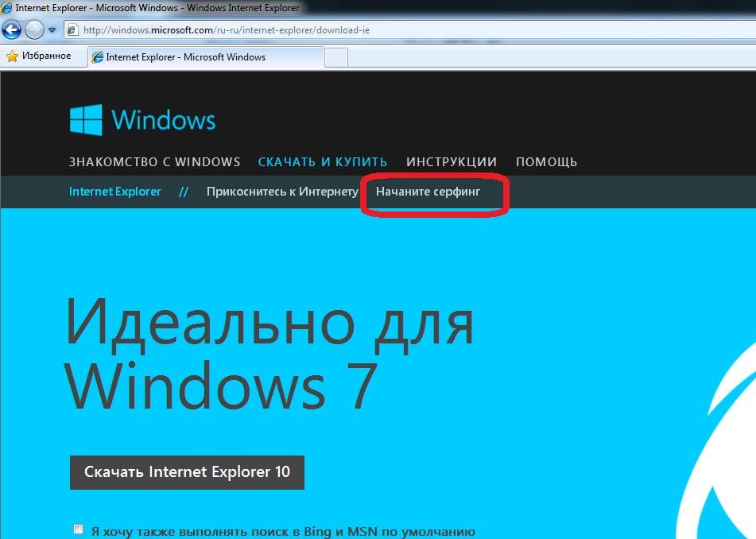Open the recent pages dropdown arrow
The height and width of the screenshot is (539, 756).
tap(52, 30)
